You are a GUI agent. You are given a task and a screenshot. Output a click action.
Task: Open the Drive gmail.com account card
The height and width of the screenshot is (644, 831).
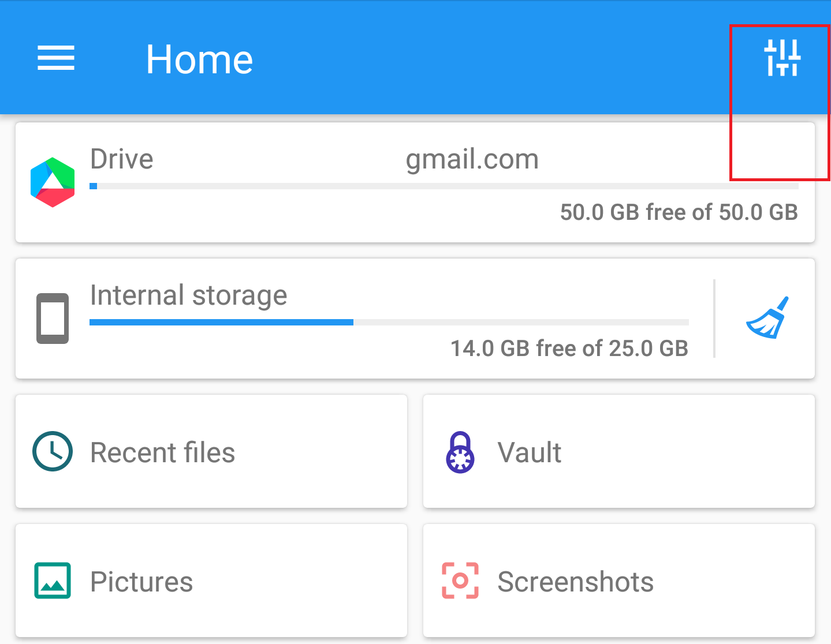415,182
